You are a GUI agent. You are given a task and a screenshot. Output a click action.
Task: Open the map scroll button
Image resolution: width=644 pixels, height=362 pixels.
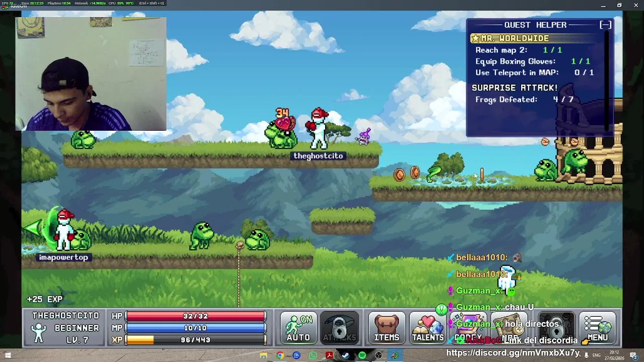pos(509,328)
